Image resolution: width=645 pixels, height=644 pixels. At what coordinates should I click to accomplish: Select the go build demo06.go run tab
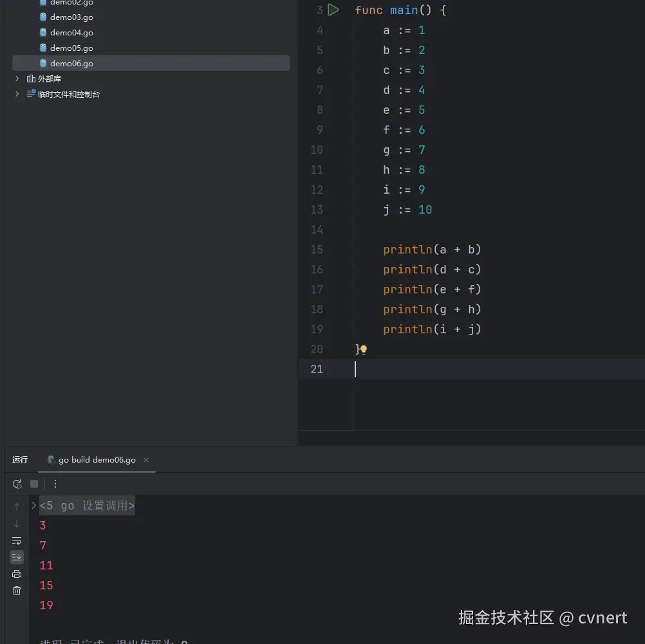pos(97,460)
